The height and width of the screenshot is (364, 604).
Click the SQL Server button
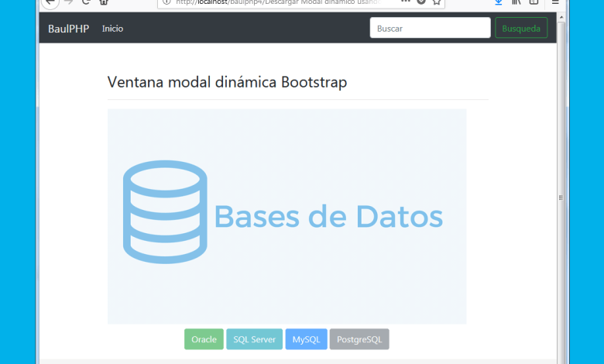[x=254, y=339]
